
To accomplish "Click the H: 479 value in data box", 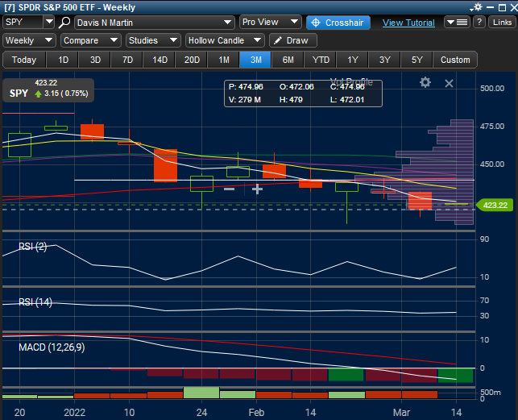I will point(291,99).
